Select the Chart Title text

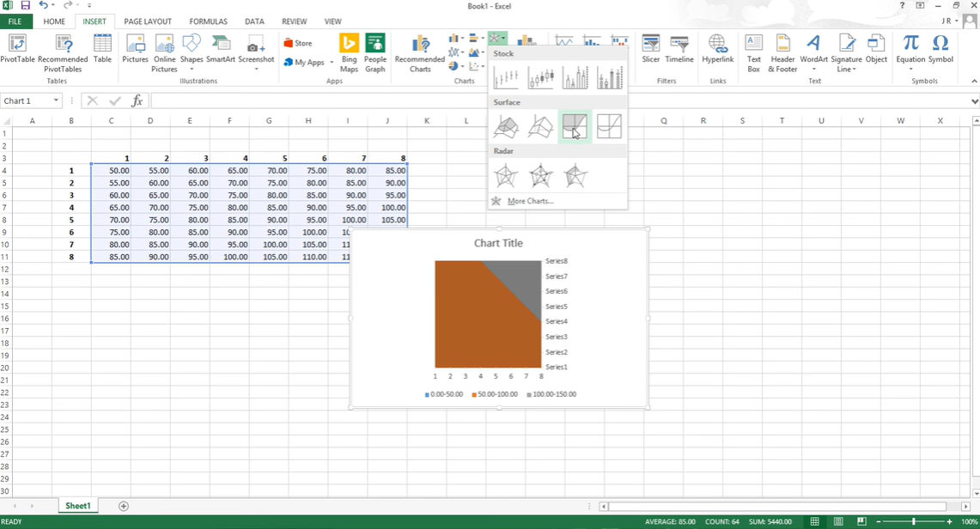pyautogui.click(x=498, y=243)
